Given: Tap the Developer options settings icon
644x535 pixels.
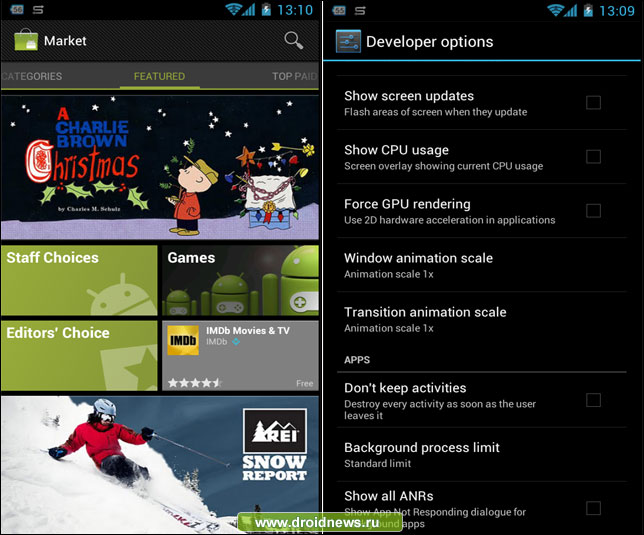Looking at the screenshot, I should click(348, 41).
